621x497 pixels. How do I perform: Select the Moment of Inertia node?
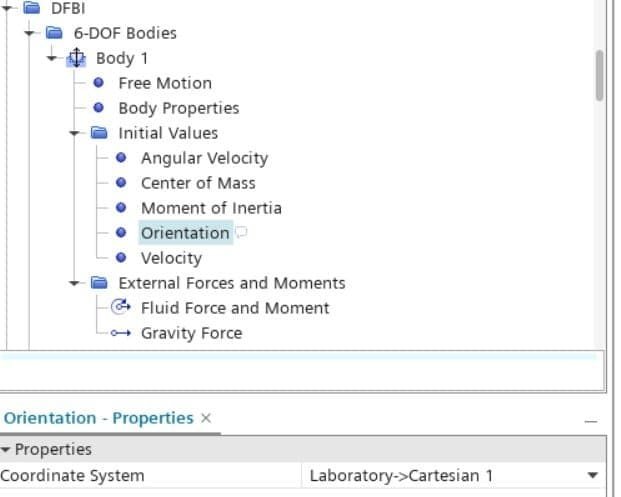(x=211, y=208)
